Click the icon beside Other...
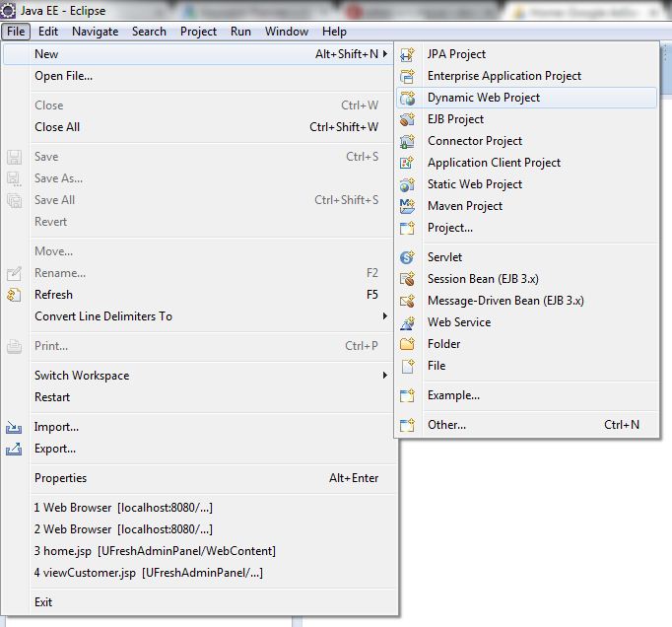Viewport: 672px width, 627px height. 407,425
